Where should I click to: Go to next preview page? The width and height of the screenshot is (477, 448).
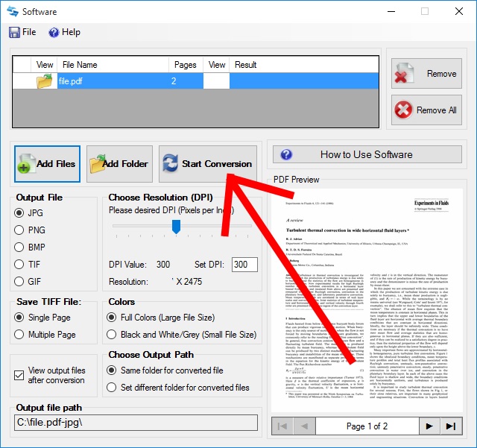(429, 426)
